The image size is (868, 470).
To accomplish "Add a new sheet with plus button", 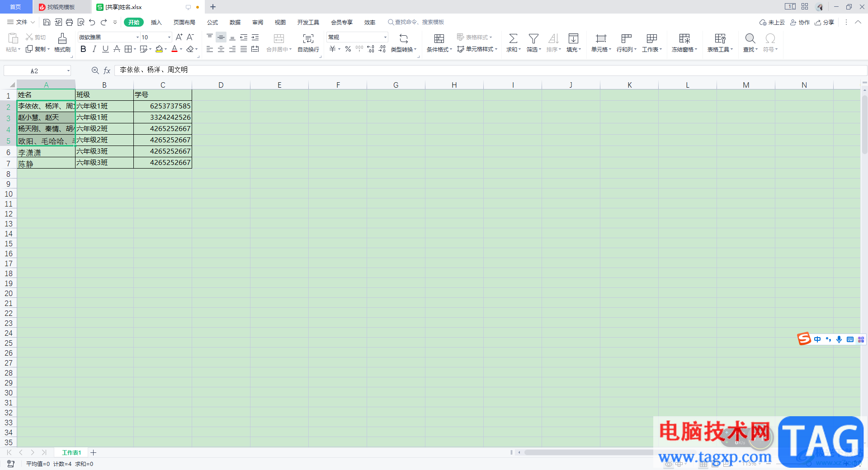I will click(x=94, y=452).
